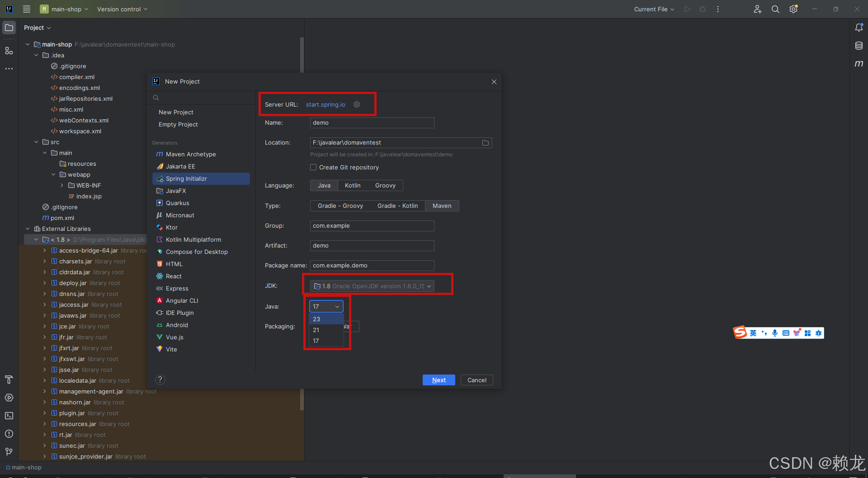
Task: Select Spring Initializr generator
Action: pos(201,178)
